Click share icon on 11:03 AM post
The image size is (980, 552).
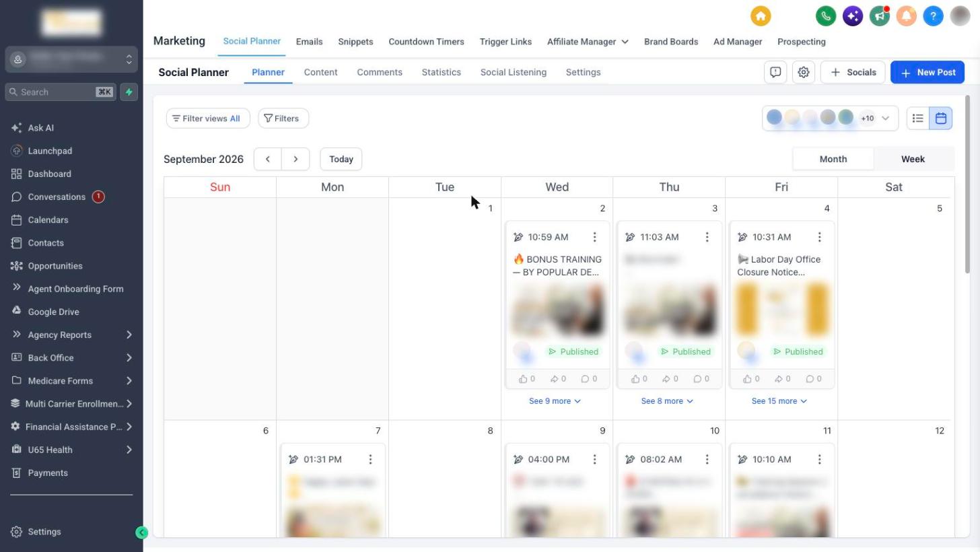666,379
